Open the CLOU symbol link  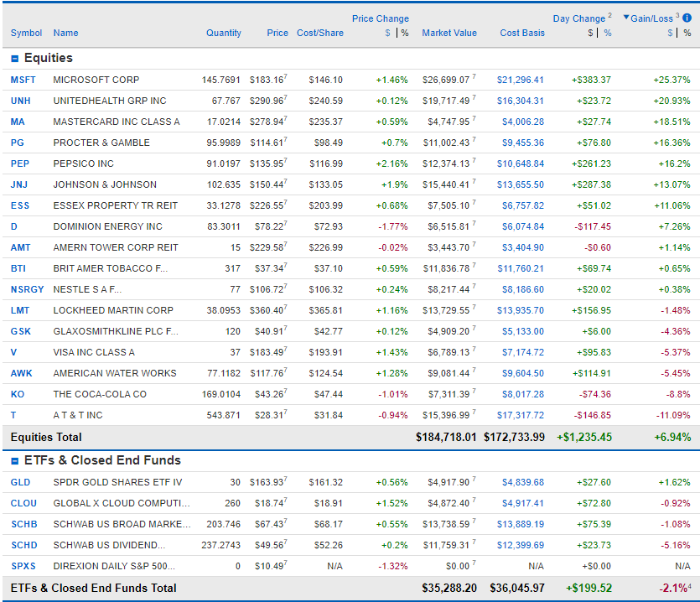23,504
